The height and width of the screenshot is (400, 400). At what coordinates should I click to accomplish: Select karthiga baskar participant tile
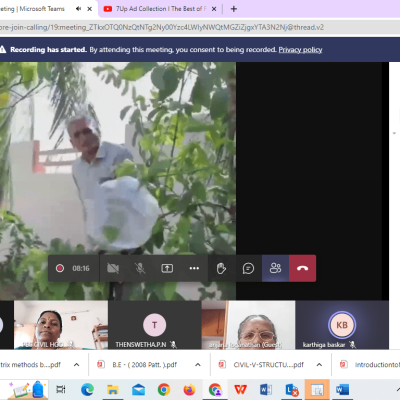click(342, 325)
